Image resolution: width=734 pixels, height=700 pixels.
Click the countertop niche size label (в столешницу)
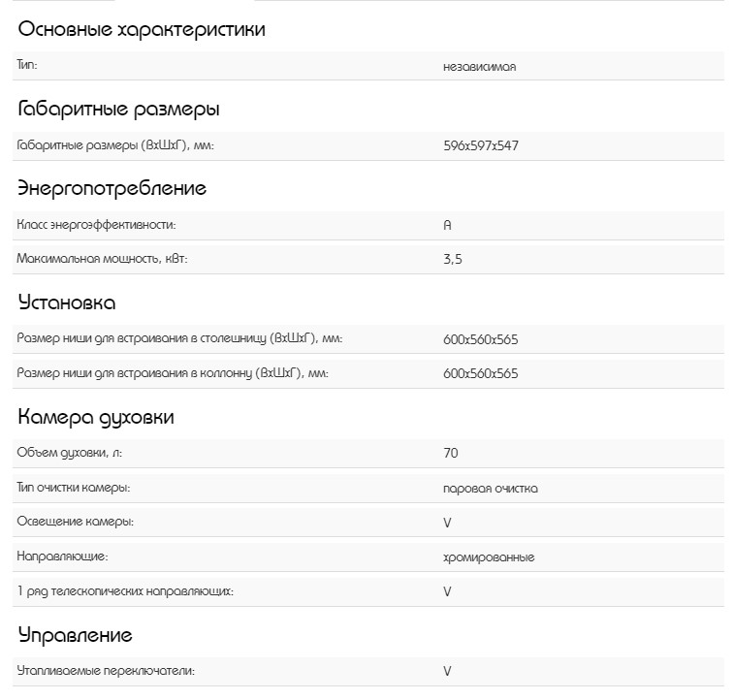click(x=180, y=338)
